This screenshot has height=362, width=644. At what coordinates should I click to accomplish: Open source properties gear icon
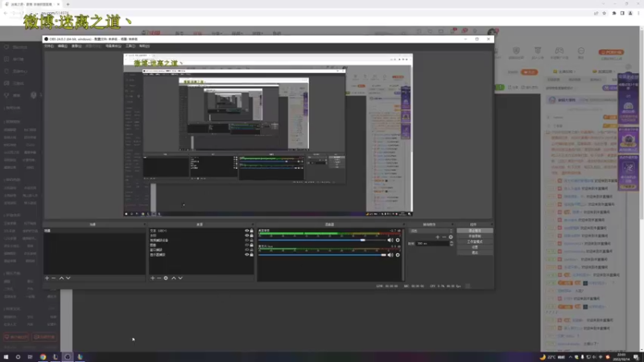(x=166, y=278)
